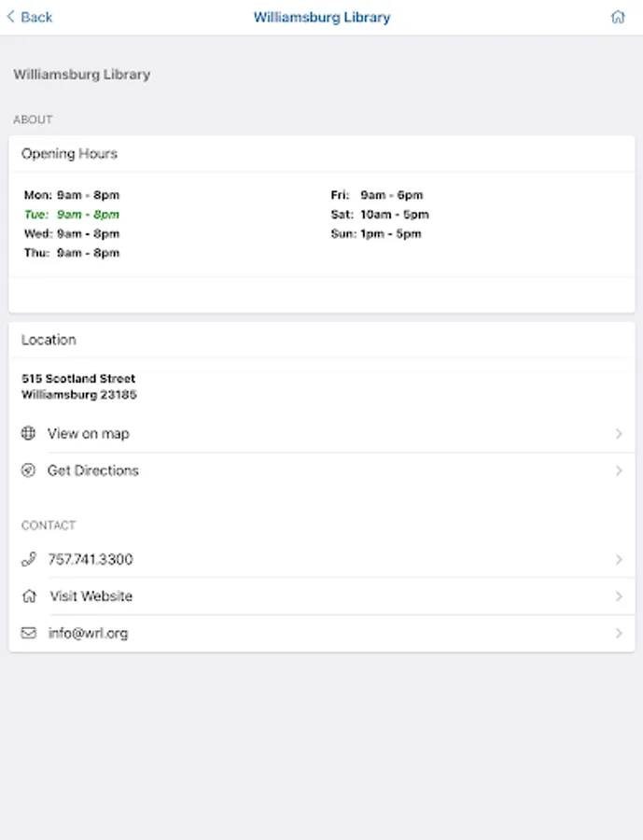This screenshot has height=840, width=643.
Task: Expand the View on map chevron
Action: [619, 434]
